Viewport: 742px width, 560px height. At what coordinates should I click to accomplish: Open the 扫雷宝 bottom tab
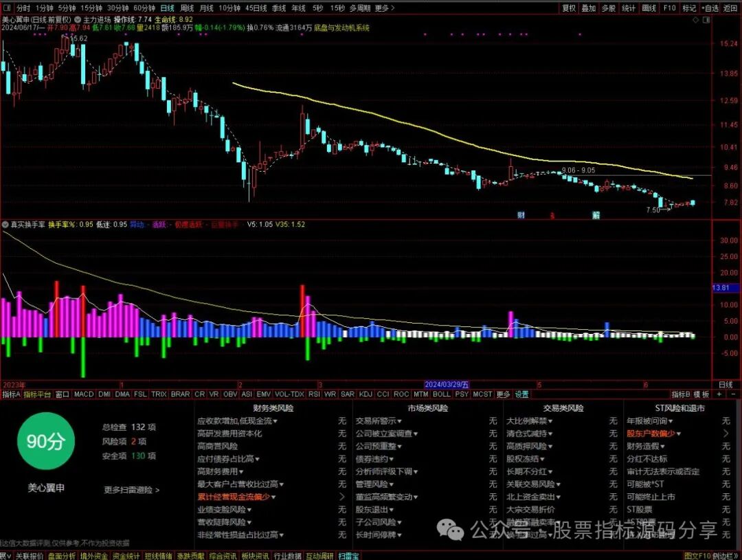[348, 556]
